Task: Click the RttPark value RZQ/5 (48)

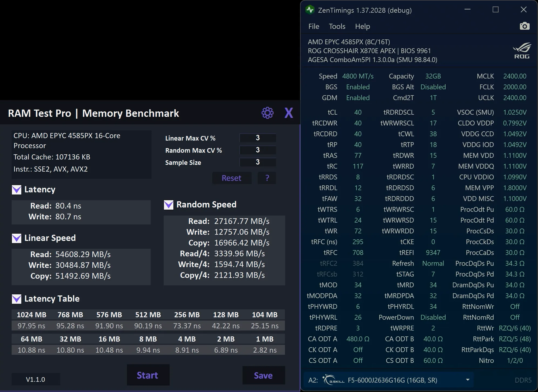Action: [515, 339]
